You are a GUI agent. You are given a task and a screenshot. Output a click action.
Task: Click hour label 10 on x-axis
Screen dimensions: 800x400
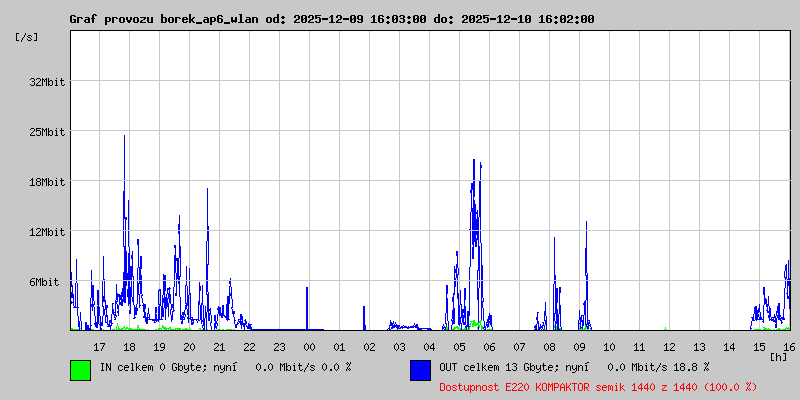click(609, 347)
